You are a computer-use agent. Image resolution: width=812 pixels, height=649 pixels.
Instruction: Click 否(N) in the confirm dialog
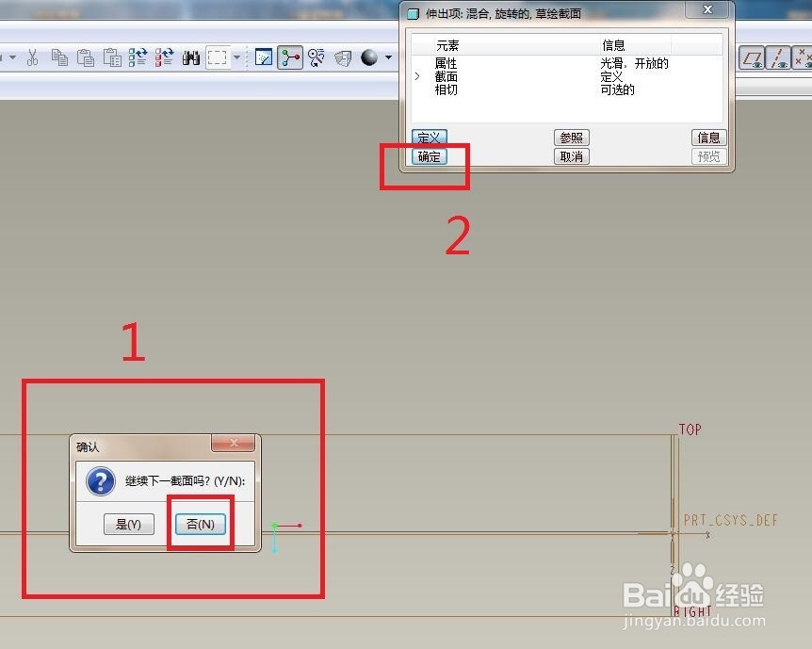(x=200, y=524)
